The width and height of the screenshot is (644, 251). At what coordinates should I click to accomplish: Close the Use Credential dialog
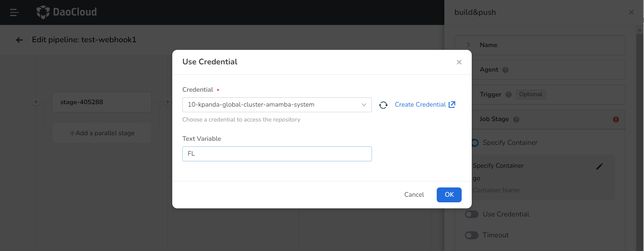459,62
